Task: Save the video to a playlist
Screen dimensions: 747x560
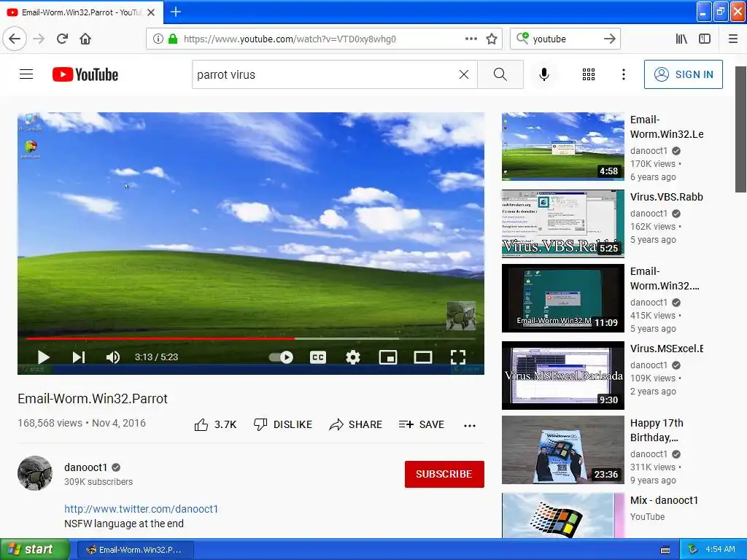Action: [422, 425]
